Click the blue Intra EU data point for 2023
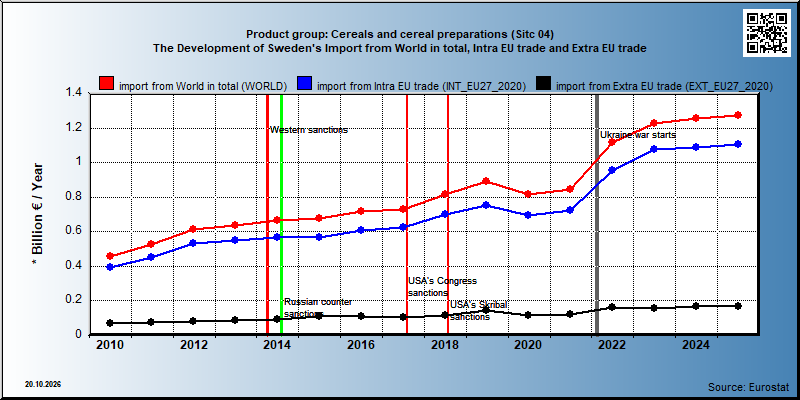This screenshot has height=400, width=800. 654,149
